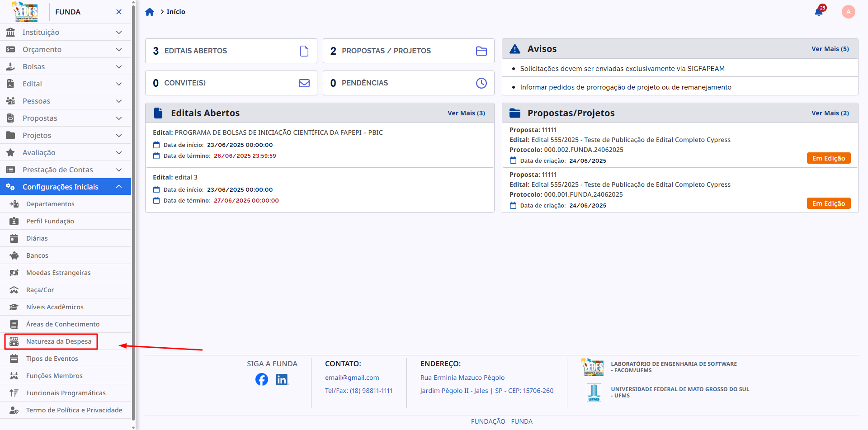Click the folder icon in Propostas / Projetos card
This screenshot has width=868, height=430.
coord(481,51)
